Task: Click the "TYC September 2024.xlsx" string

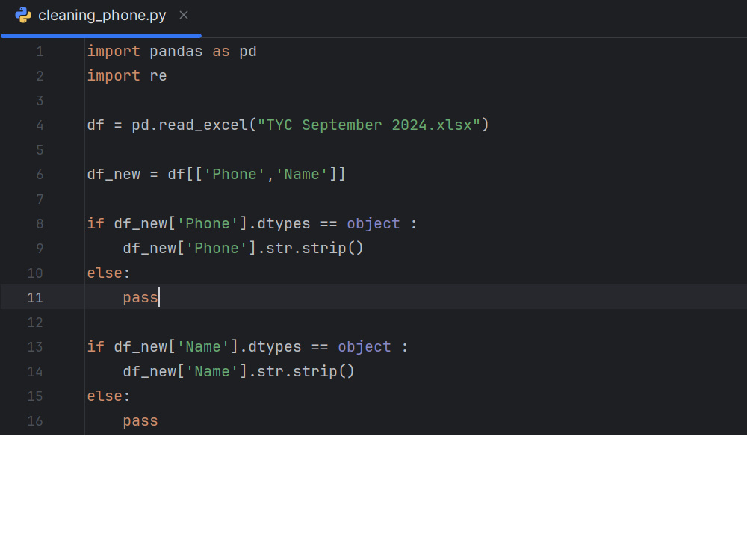Action: coord(369,125)
